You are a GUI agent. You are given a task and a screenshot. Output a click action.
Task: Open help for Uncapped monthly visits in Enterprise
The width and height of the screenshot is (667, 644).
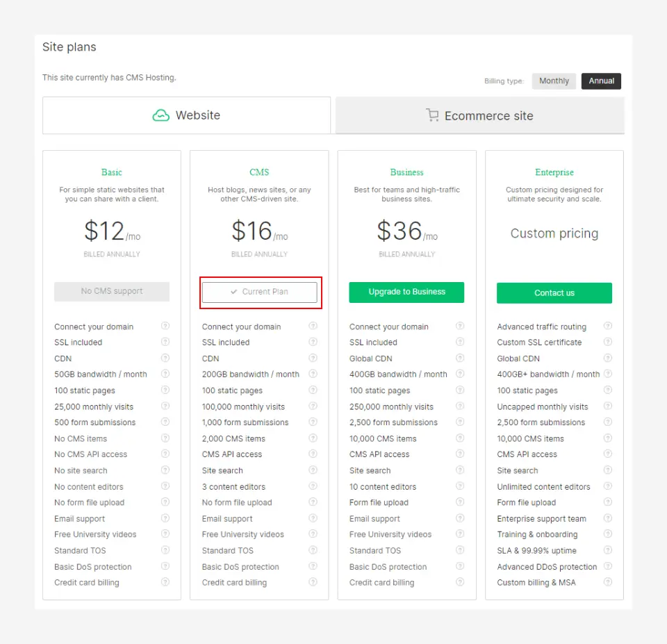[x=607, y=406]
